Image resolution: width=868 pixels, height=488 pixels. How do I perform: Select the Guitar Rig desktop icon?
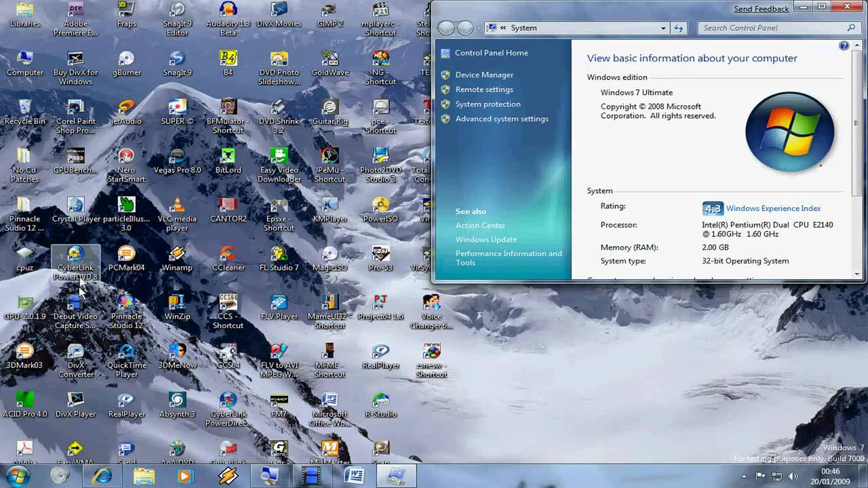[330, 113]
